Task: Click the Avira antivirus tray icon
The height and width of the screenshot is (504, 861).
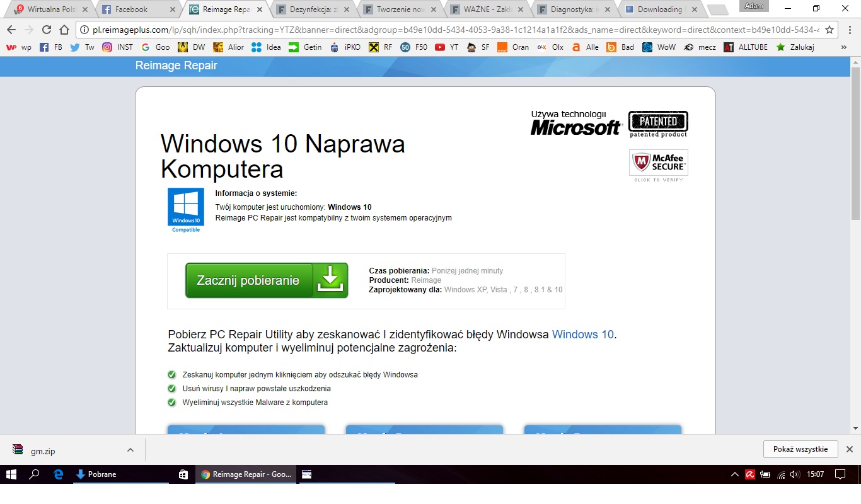Action: pos(750,474)
